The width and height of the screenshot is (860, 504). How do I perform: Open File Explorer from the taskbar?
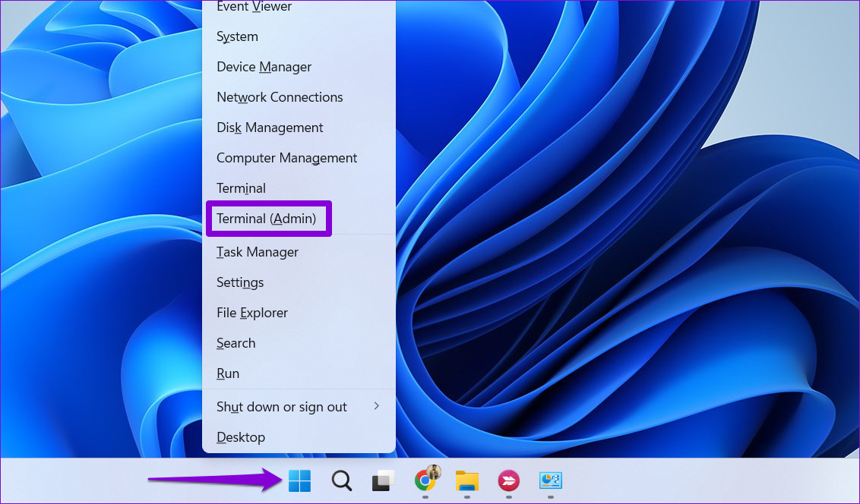(466, 481)
